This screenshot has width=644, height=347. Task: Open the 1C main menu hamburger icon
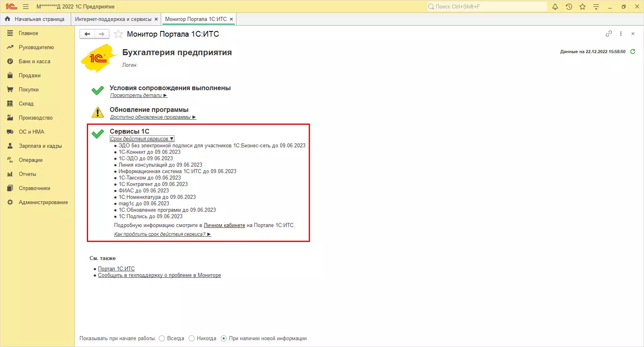[26, 6]
